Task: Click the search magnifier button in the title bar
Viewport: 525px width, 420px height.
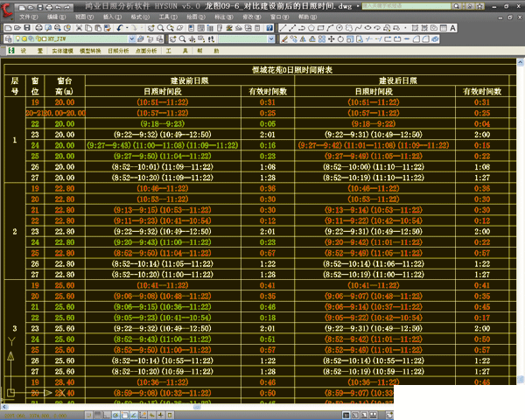Action: point(456,6)
